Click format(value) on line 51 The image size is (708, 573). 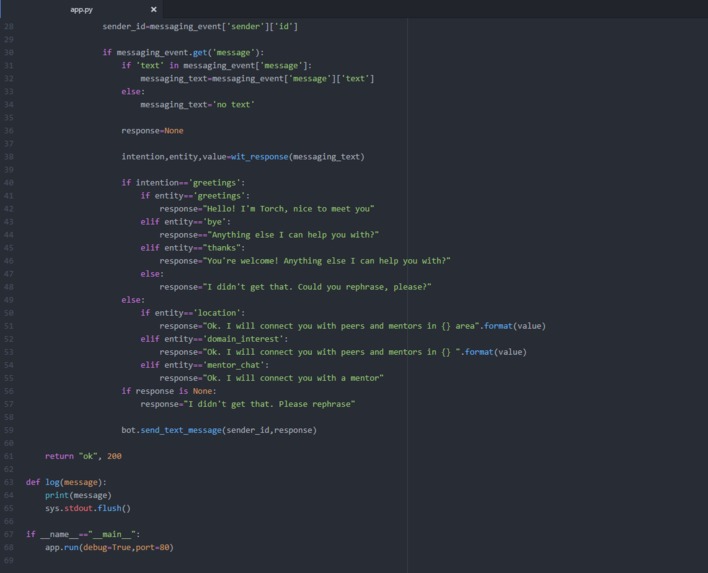coord(515,326)
